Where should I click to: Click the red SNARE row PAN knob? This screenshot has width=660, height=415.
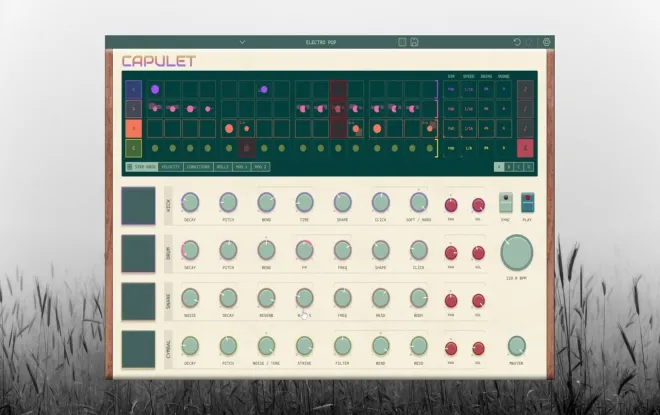(451, 301)
